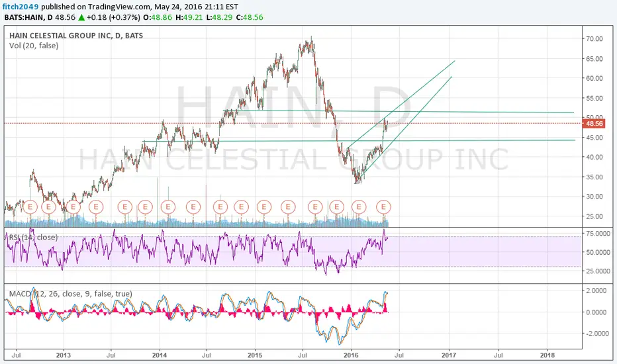Click the February 2014 earnings E marker
The height and width of the screenshot is (364, 617).
[x=168, y=206]
